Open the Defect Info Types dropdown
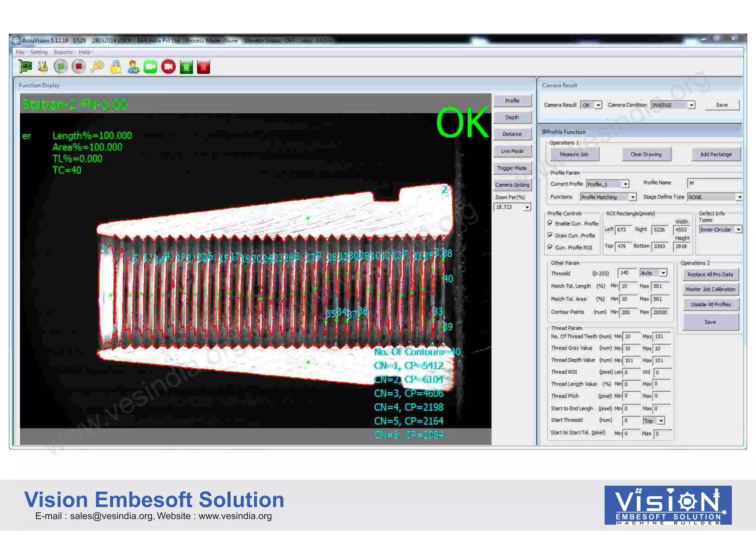This screenshot has width=756, height=535. 720,229
